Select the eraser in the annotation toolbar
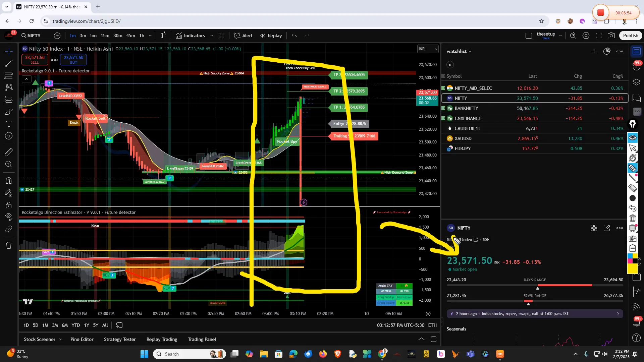Viewport: 644px width, 362px height. point(633,188)
